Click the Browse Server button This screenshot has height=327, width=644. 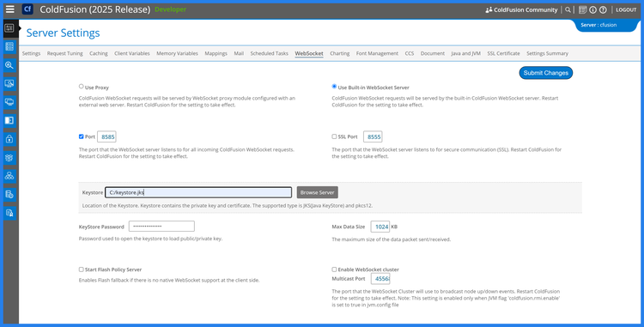tap(318, 192)
